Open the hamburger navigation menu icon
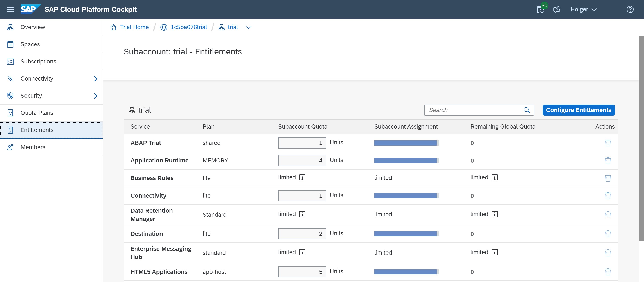 (10, 9)
